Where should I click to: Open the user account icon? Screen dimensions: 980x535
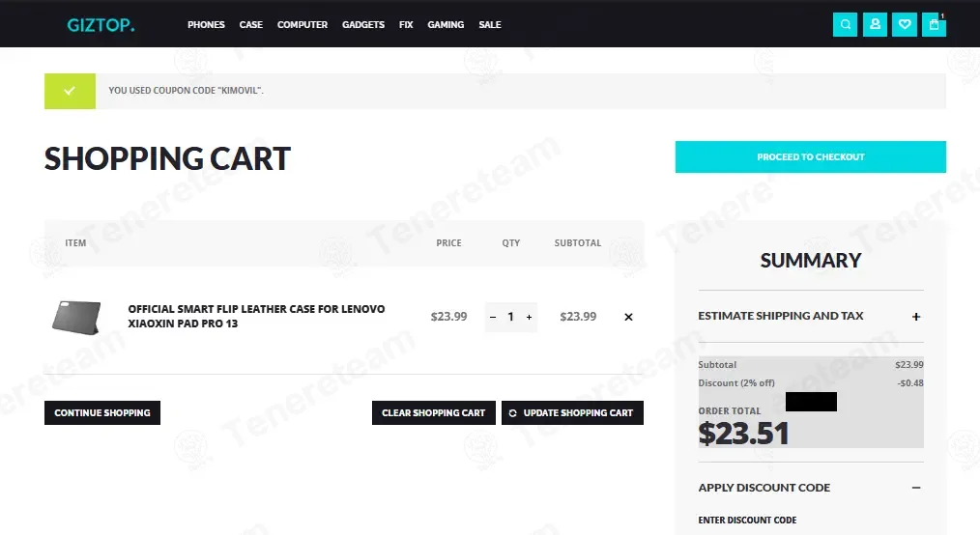point(875,24)
